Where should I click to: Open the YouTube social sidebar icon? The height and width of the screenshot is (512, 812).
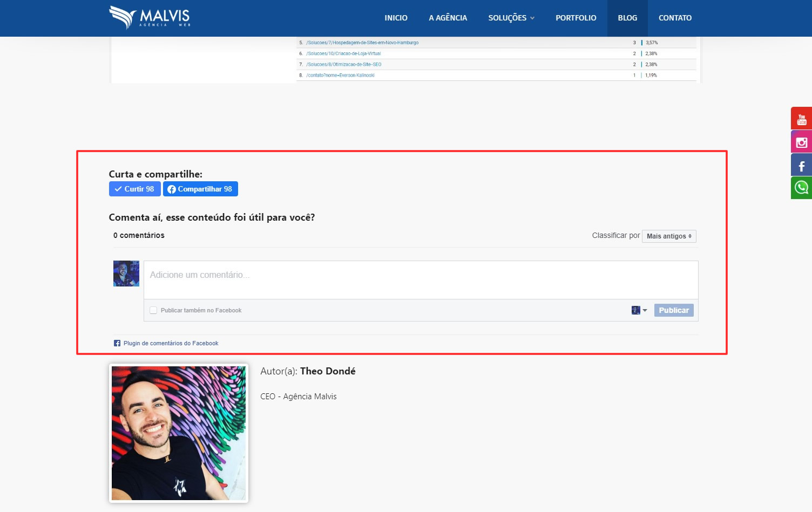(x=801, y=119)
